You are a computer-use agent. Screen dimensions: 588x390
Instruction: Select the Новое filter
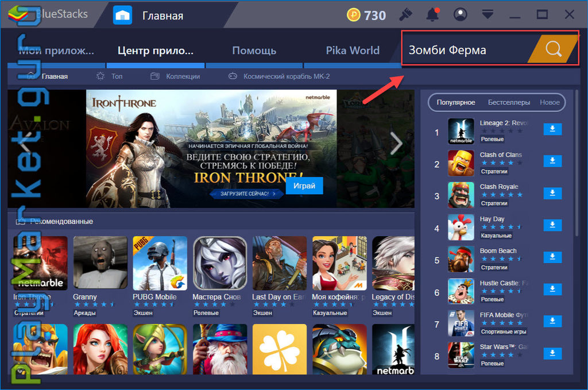[550, 102]
